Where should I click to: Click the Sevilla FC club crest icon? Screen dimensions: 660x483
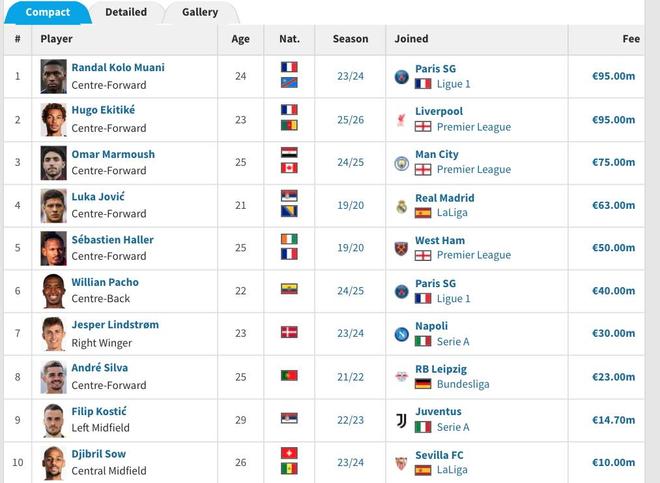401,463
